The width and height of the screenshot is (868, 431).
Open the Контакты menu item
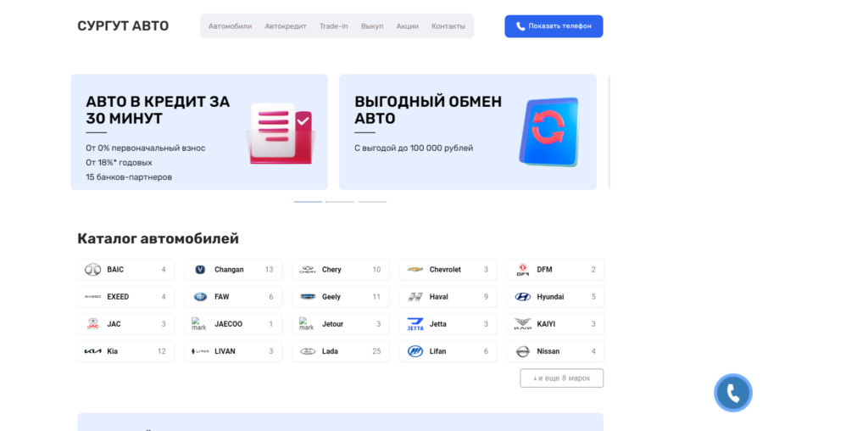(x=448, y=26)
